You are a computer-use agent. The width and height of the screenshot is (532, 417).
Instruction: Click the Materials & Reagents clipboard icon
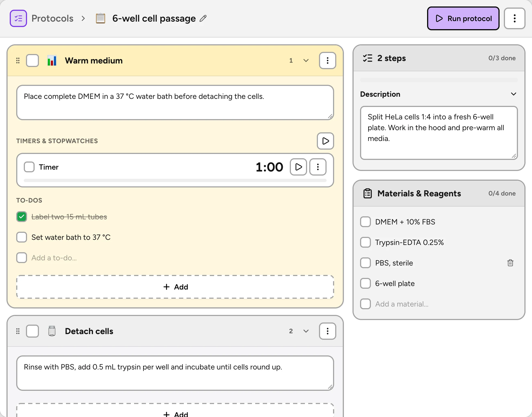point(368,193)
